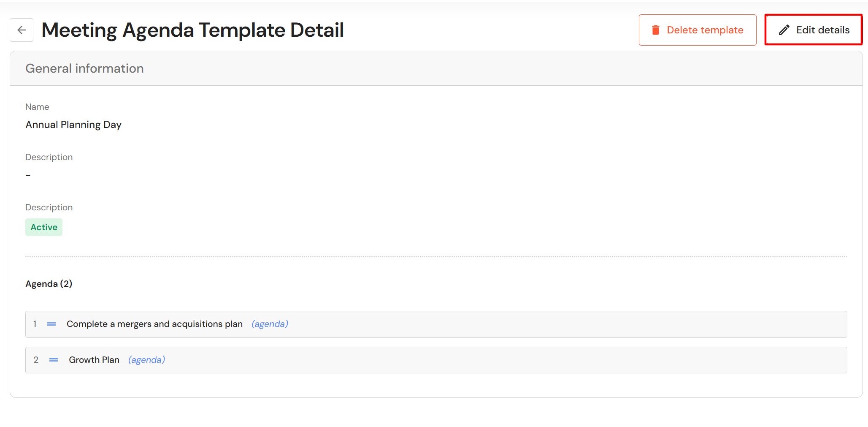This screenshot has height=427, width=868.
Task: Open the (agenda) link after the mergers plan
Action: tap(270, 324)
